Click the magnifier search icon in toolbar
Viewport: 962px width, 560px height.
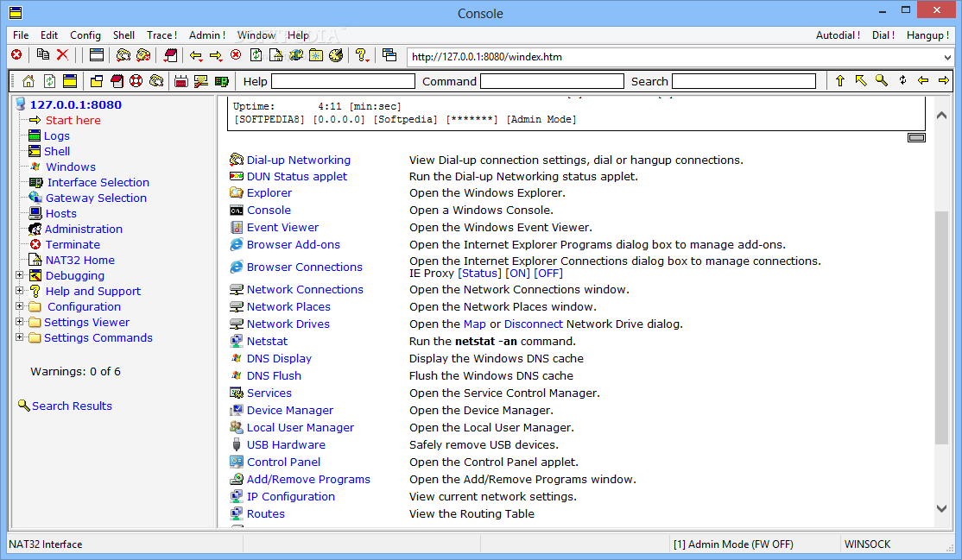pos(882,80)
